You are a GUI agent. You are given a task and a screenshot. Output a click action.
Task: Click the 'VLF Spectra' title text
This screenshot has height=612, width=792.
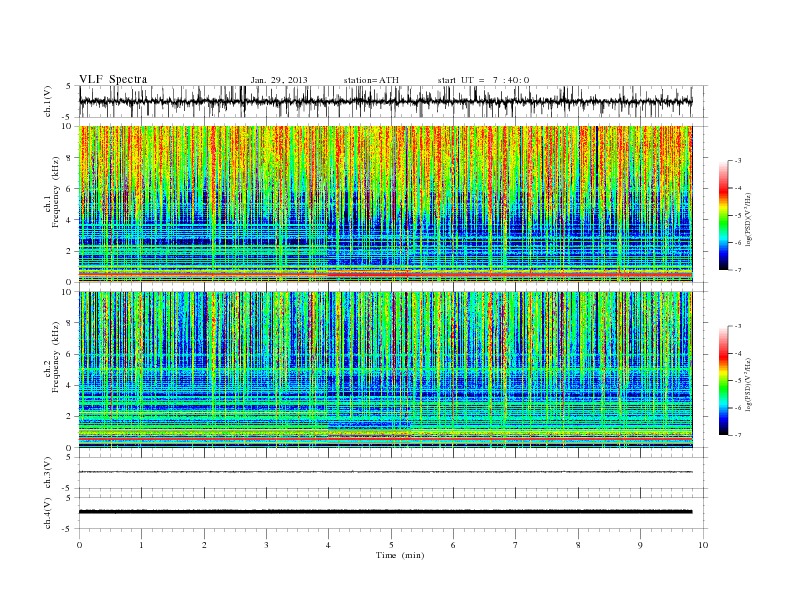click(x=113, y=79)
